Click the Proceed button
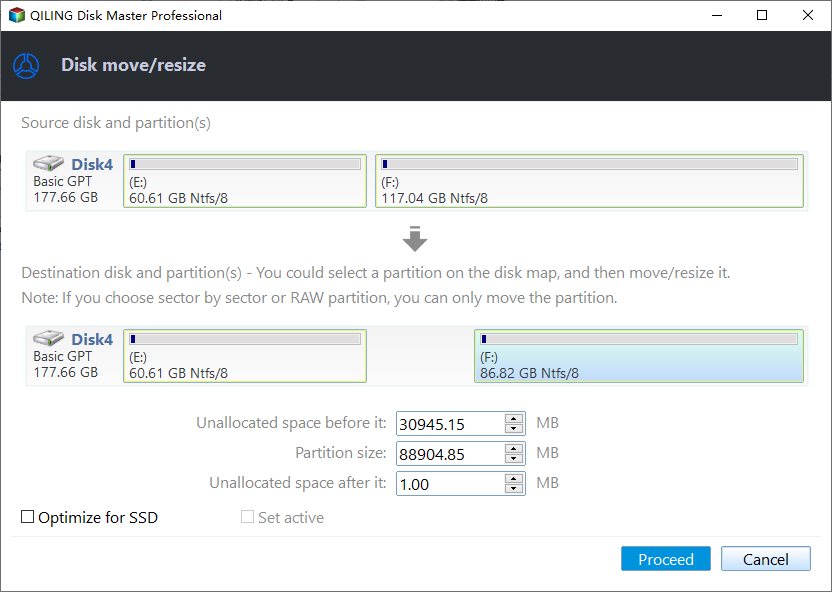This screenshot has height=592, width=832. (x=665, y=559)
